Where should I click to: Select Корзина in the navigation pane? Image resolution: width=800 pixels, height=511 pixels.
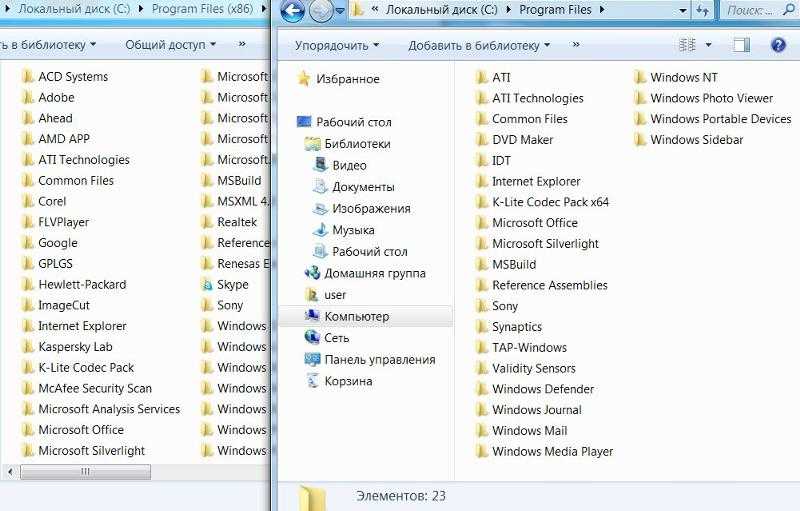[339, 381]
